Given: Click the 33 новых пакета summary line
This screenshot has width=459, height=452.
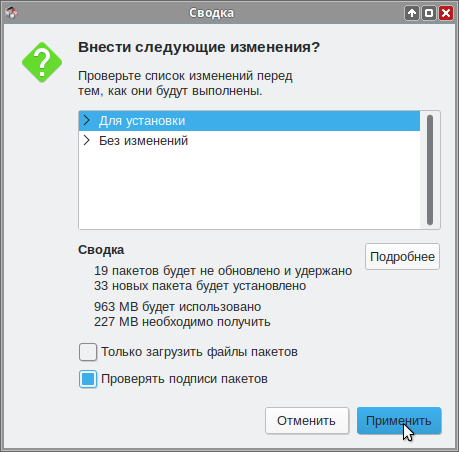Looking at the screenshot, I should [x=200, y=286].
